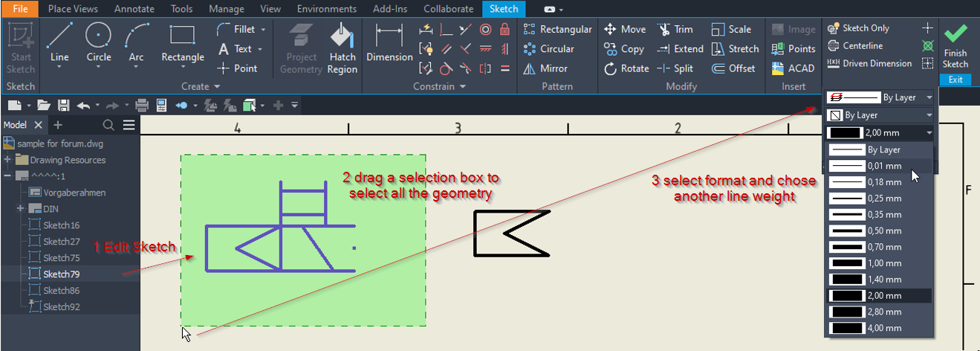Open the Collaborate tab

448,9
